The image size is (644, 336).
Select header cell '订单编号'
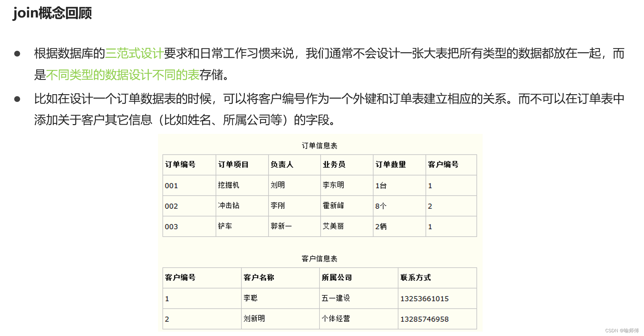click(x=189, y=165)
